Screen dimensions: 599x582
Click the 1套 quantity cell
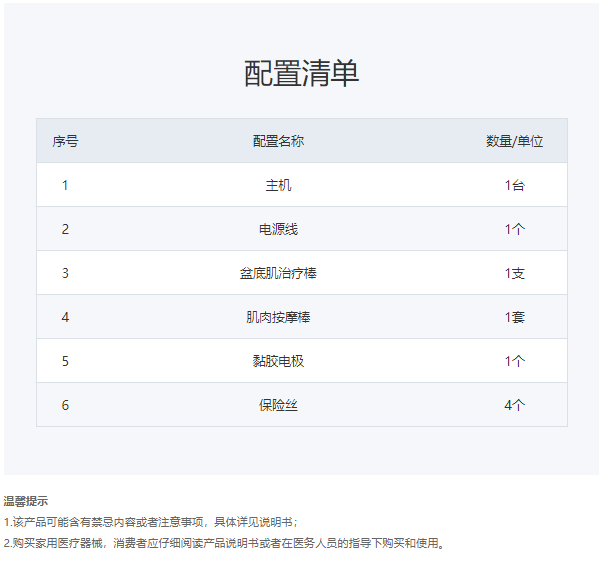tap(515, 317)
